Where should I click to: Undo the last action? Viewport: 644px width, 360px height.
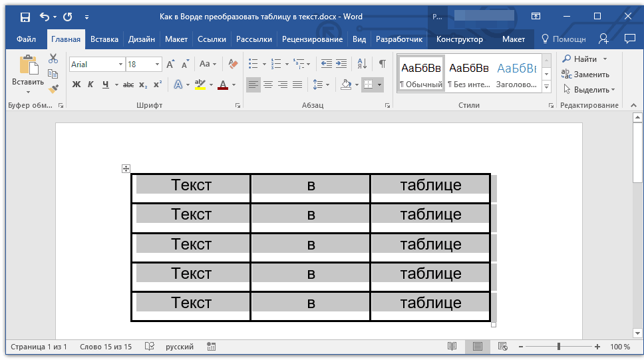45,17
